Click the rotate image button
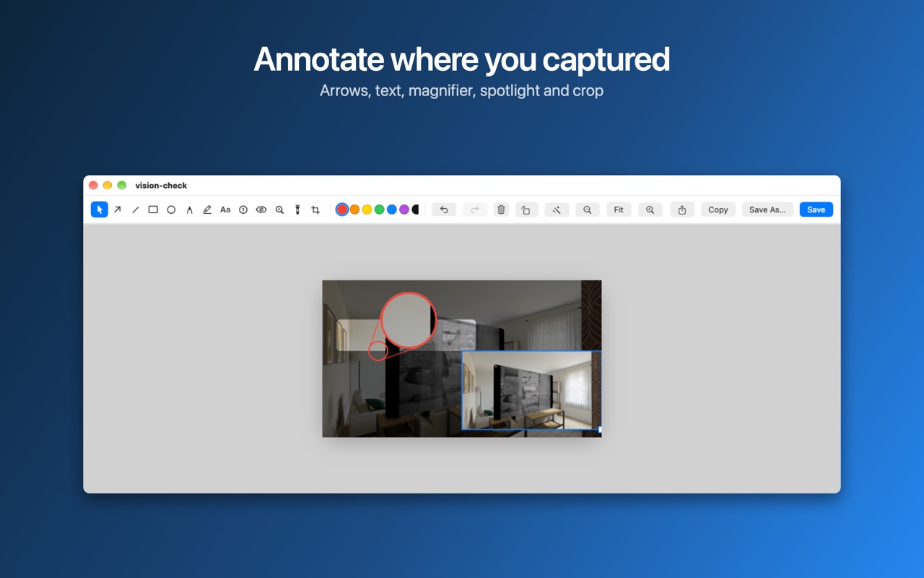The height and width of the screenshot is (578, 924). pyautogui.click(x=526, y=210)
